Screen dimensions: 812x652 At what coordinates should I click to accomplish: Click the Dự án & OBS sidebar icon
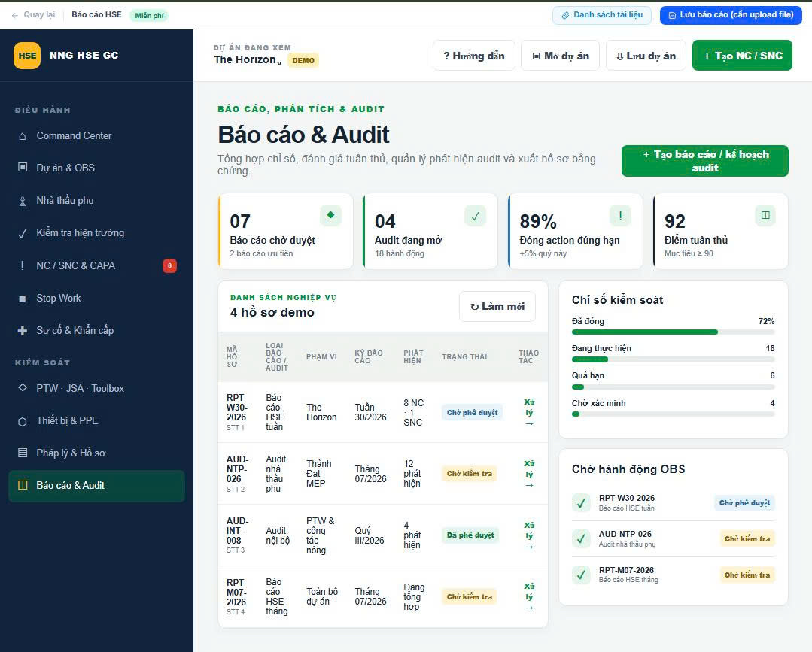tap(23, 167)
